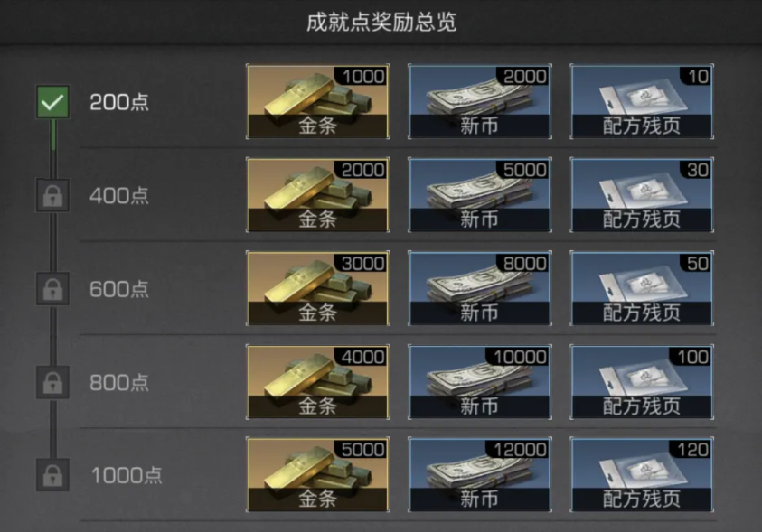Screen dimensions: 762x532
Task: Click the green progress bar under 200点
Action: tap(53, 135)
